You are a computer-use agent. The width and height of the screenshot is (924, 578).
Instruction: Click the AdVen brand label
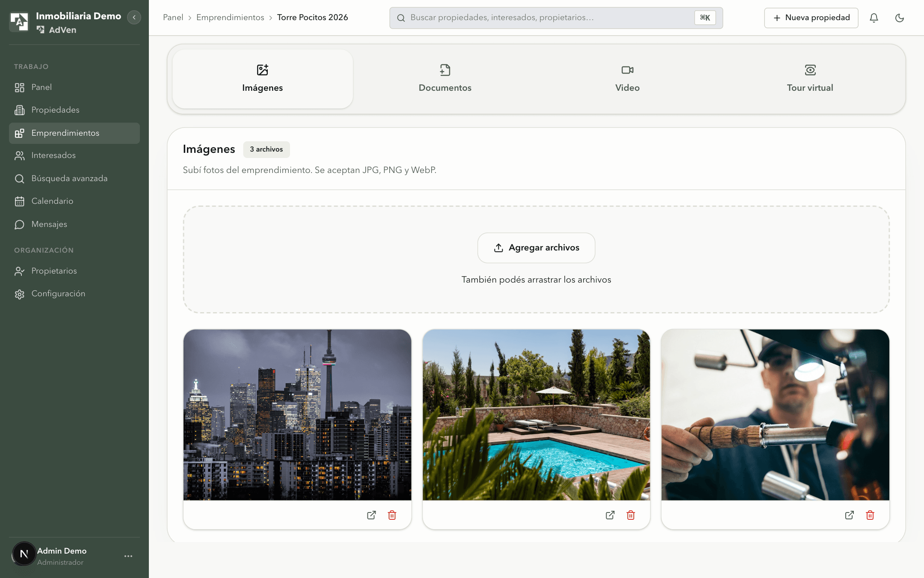pyautogui.click(x=56, y=30)
